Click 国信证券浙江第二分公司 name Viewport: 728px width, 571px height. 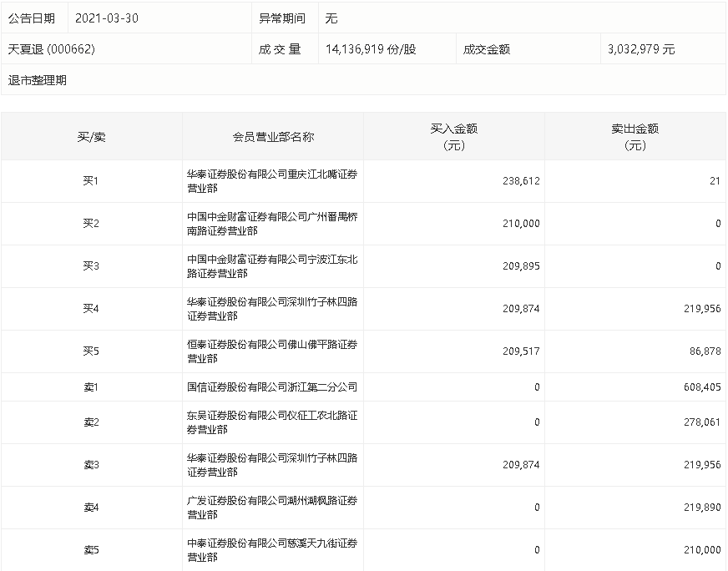tap(272, 387)
